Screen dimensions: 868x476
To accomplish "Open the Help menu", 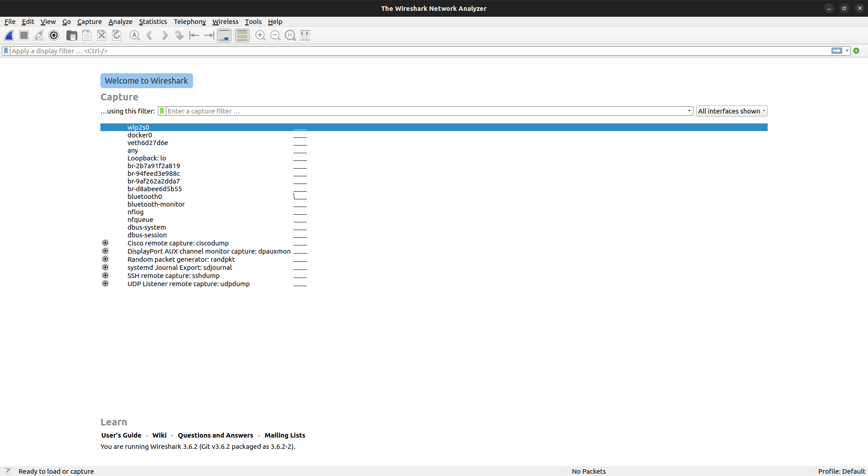I will [x=275, y=22].
